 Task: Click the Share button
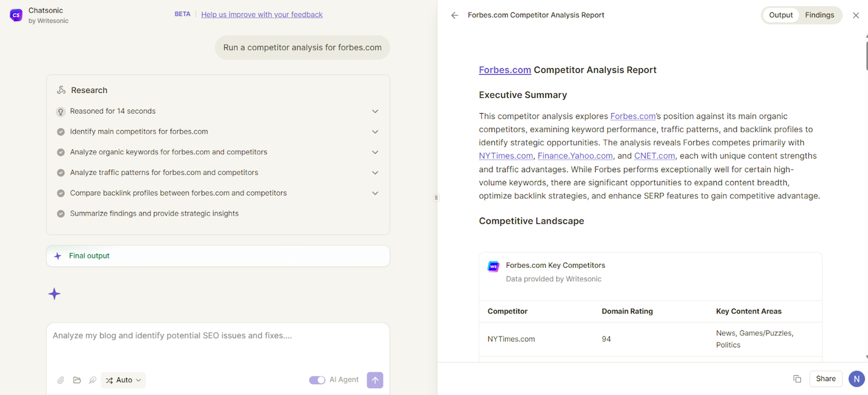pyautogui.click(x=826, y=379)
